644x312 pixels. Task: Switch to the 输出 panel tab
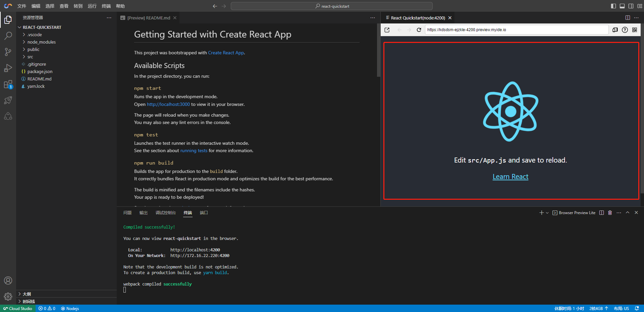pos(144,213)
